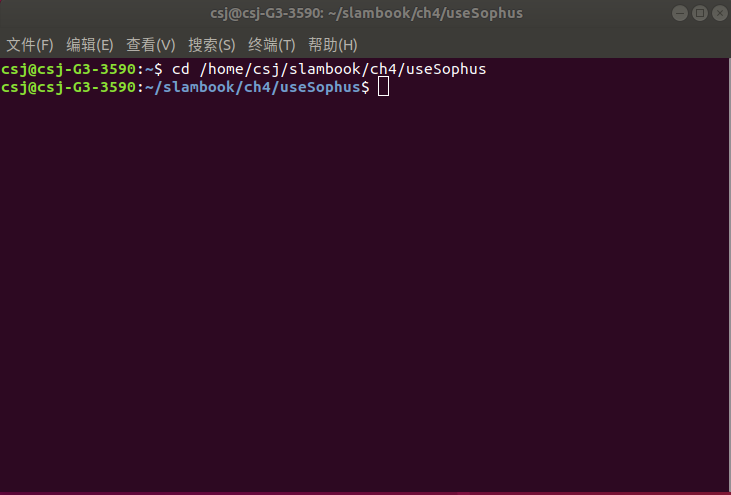Viewport: 731px width, 495px height.
Task: Close the terminal window
Action: click(x=718, y=13)
